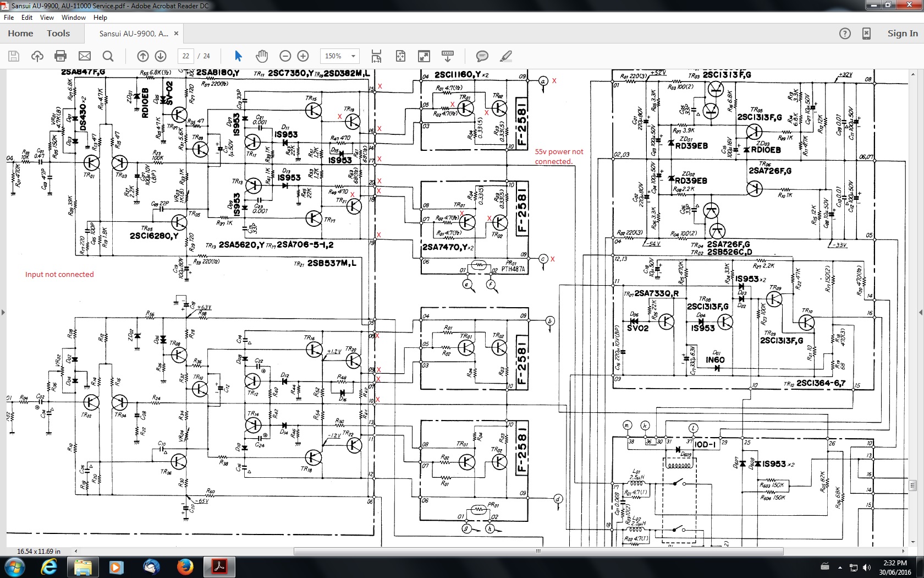Open the Window menu
The height and width of the screenshot is (578, 924).
pyautogui.click(x=74, y=18)
